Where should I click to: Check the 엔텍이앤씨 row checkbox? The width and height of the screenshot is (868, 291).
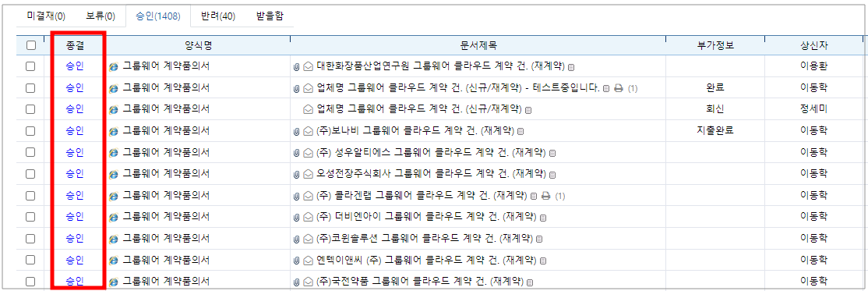[x=30, y=260]
